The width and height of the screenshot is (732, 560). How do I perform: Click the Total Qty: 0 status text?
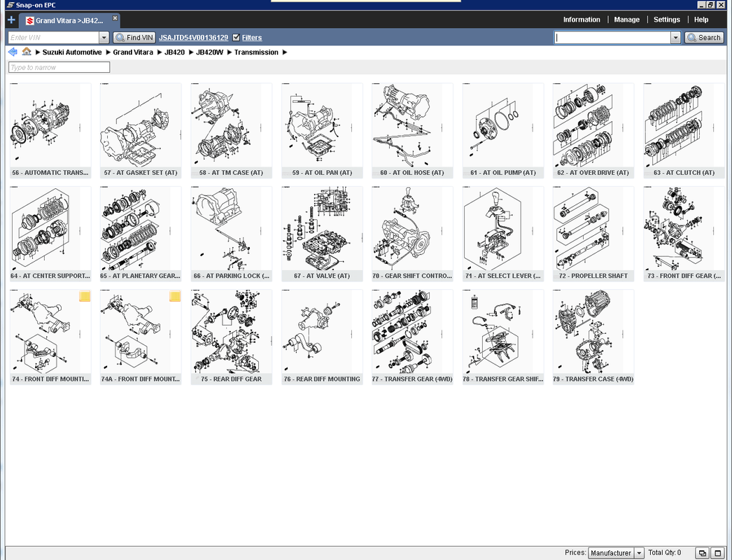tap(664, 552)
